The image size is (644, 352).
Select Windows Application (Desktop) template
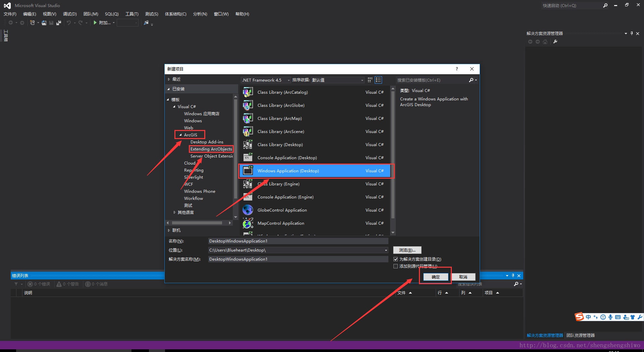coord(315,171)
